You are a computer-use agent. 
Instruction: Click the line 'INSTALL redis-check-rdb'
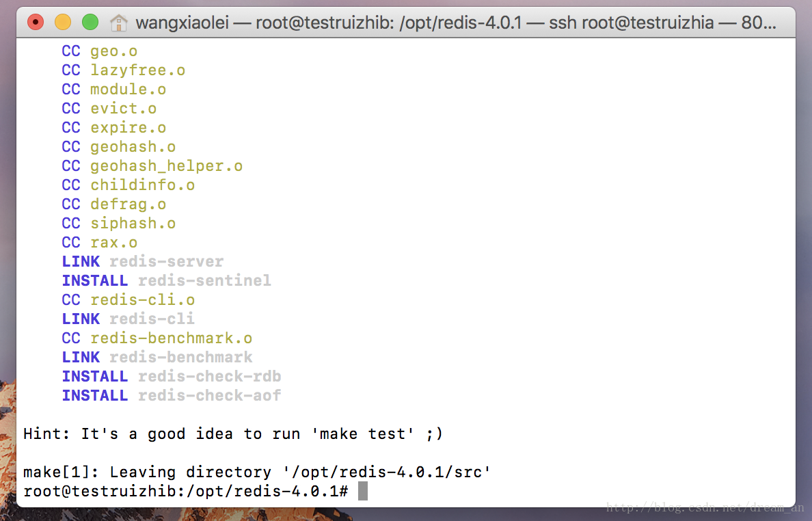[x=172, y=377]
